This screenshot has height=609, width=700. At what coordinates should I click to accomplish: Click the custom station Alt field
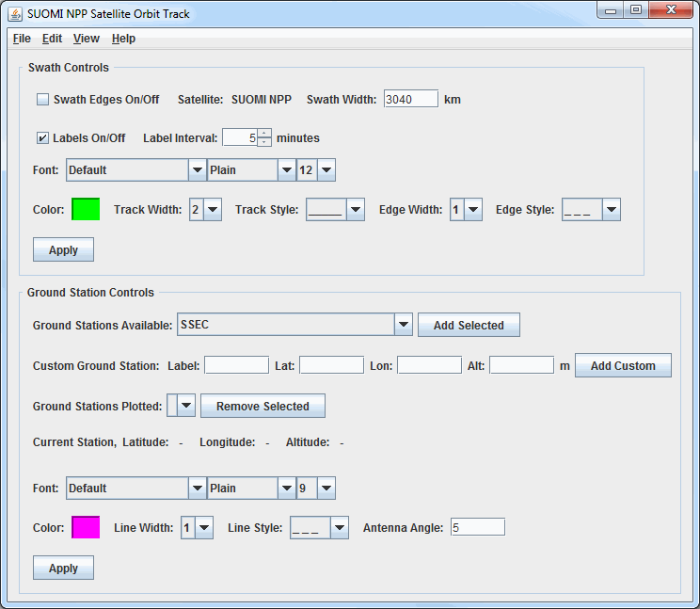click(522, 365)
